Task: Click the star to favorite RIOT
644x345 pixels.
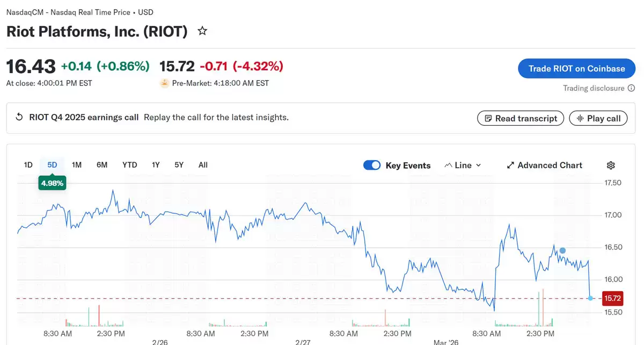Action: (x=202, y=31)
